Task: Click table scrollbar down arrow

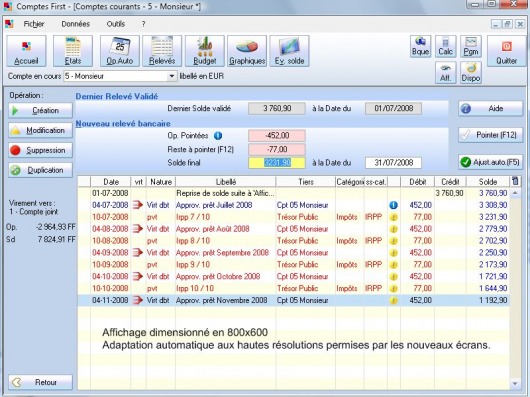Action: coord(515,383)
